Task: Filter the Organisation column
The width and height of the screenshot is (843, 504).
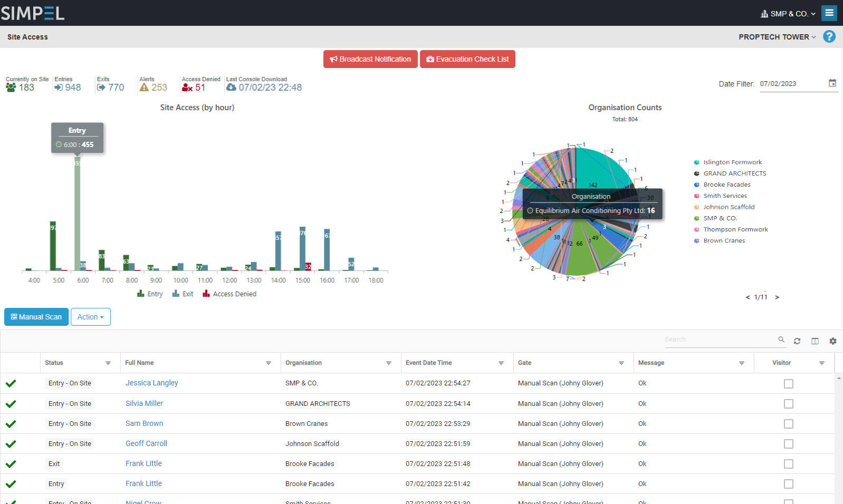Action: coord(389,363)
